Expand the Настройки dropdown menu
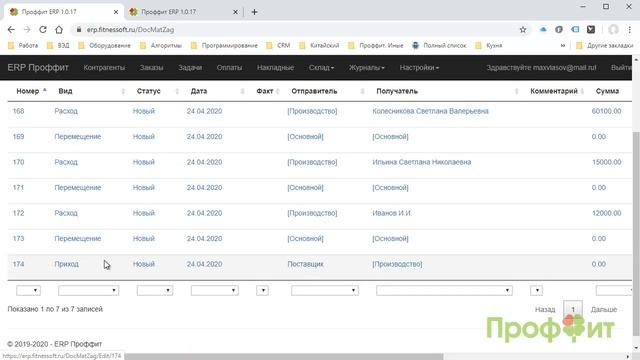The height and width of the screenshot is (360, 640). (x=419, y=68)
